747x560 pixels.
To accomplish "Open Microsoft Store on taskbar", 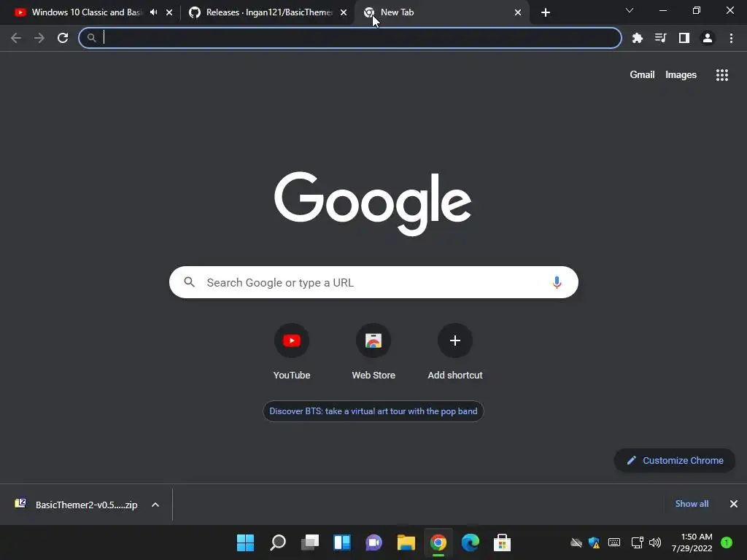I will click(x=502, y=542).
